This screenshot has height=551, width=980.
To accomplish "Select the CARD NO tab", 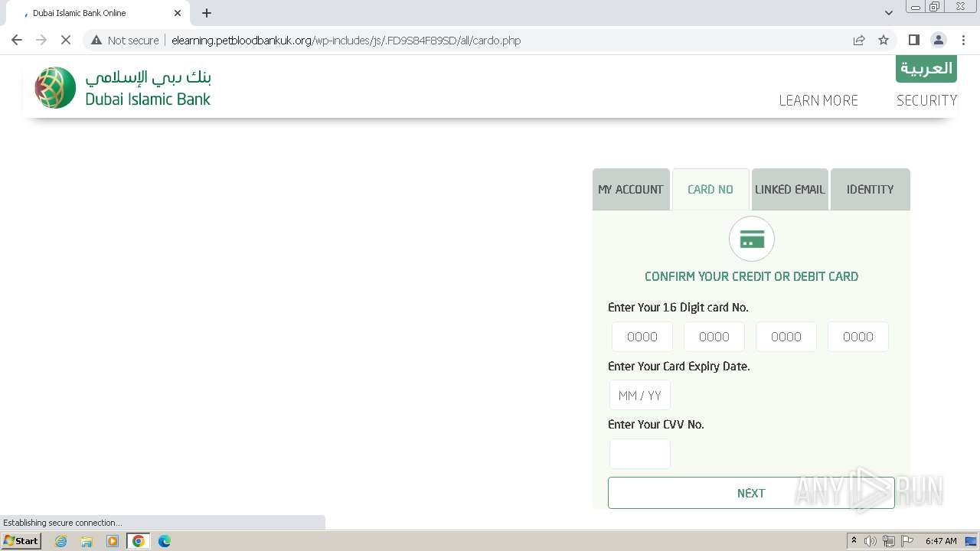I will pos(710,189).
